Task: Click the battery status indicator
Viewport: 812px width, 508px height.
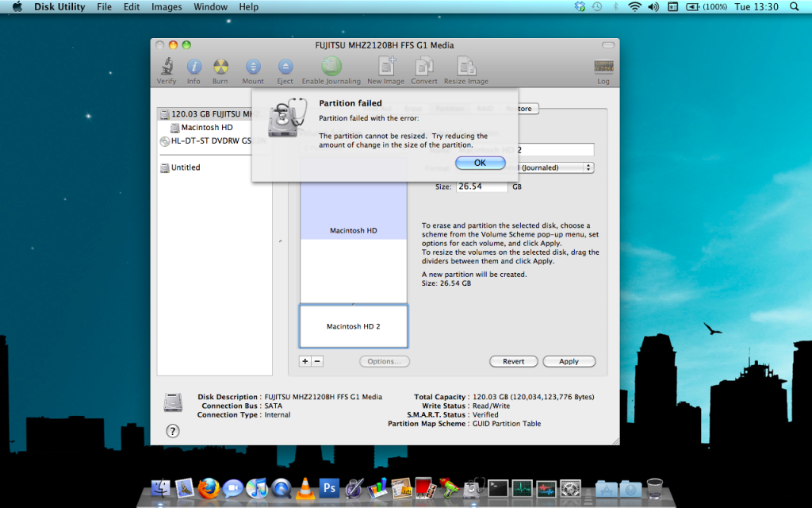Action: coord(707,6)
